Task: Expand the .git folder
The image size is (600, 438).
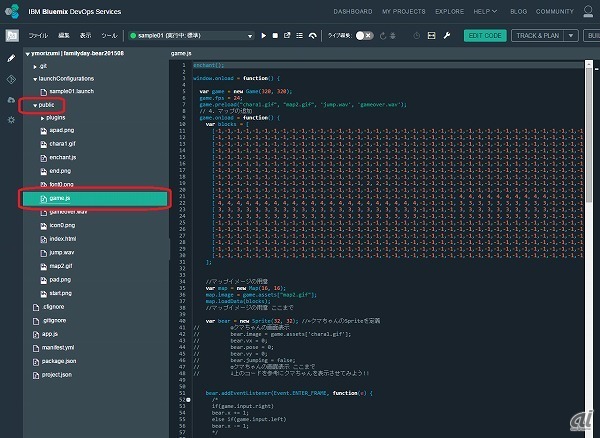Action: point(33,65)
